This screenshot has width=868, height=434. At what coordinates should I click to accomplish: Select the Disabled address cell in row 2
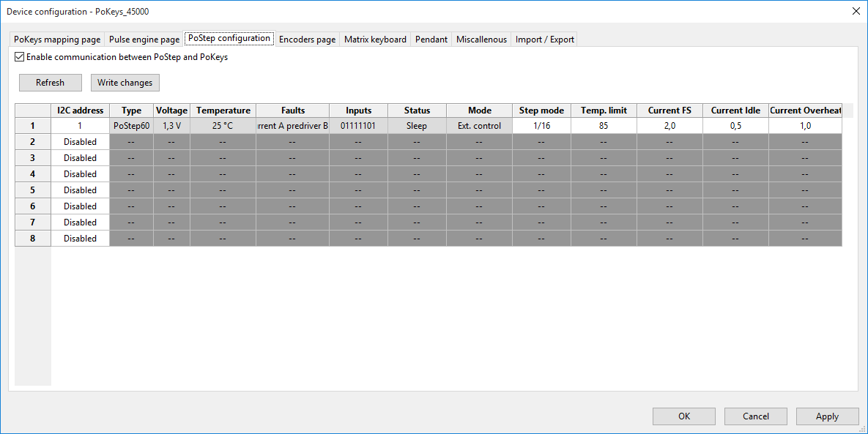pyautogui.click(x=81, y=142)
